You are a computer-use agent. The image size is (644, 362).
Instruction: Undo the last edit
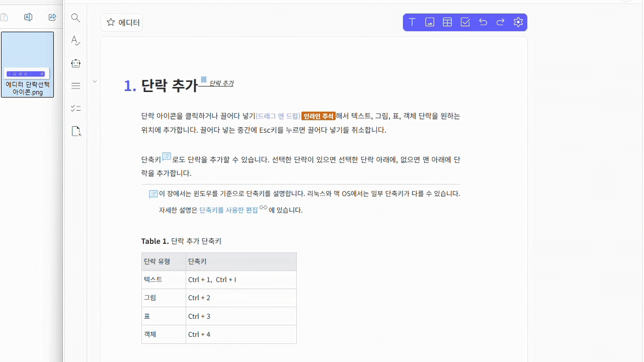pos(483,22)
